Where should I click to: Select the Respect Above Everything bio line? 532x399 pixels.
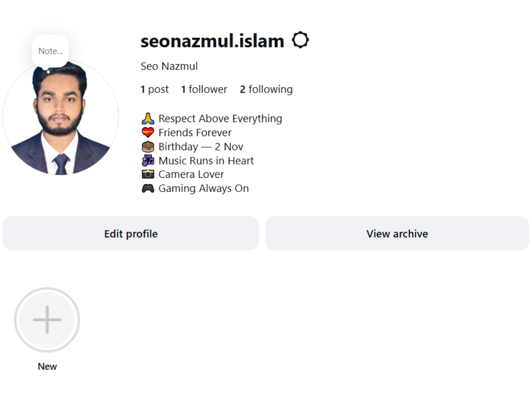pos(220,118)
